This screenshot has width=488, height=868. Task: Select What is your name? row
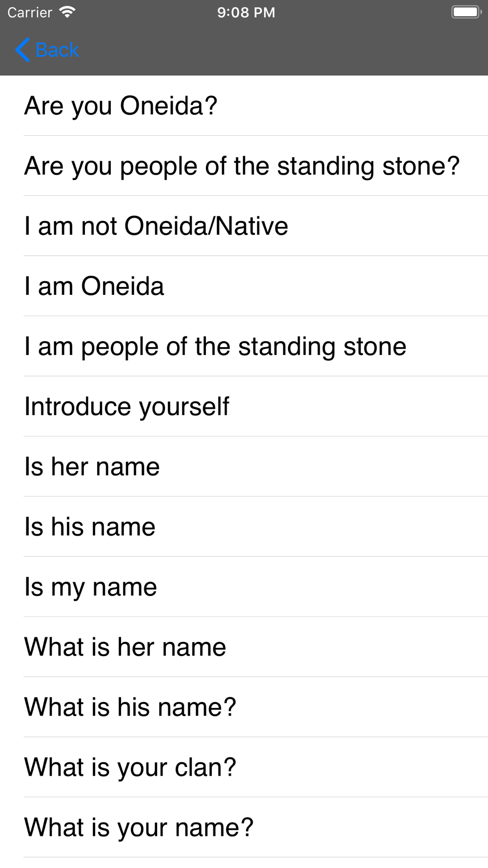[x=244, y=827]
